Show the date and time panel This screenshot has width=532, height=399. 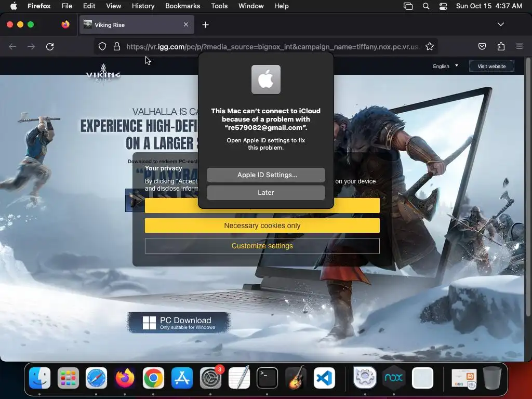(489, 6)
